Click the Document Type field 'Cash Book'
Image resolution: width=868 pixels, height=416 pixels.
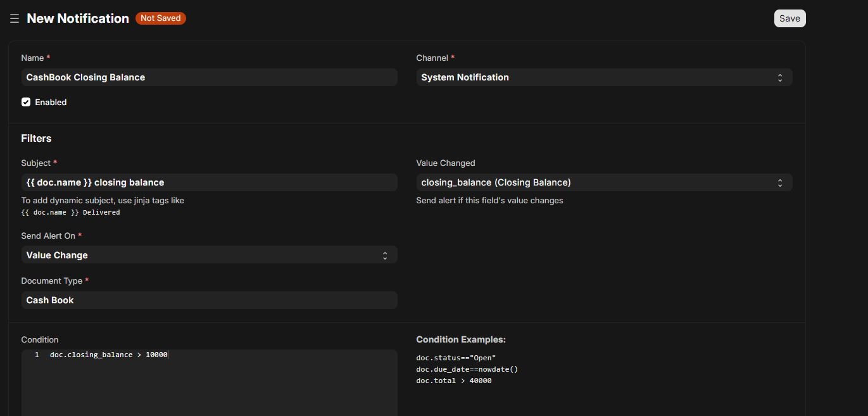(x=209, y=300)
